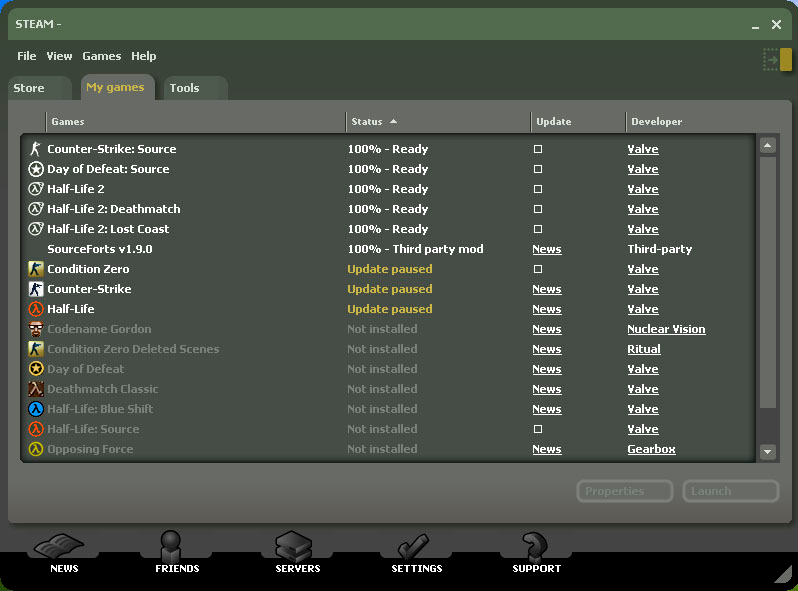Open the Servers browser icon

(x=297, y=548)
